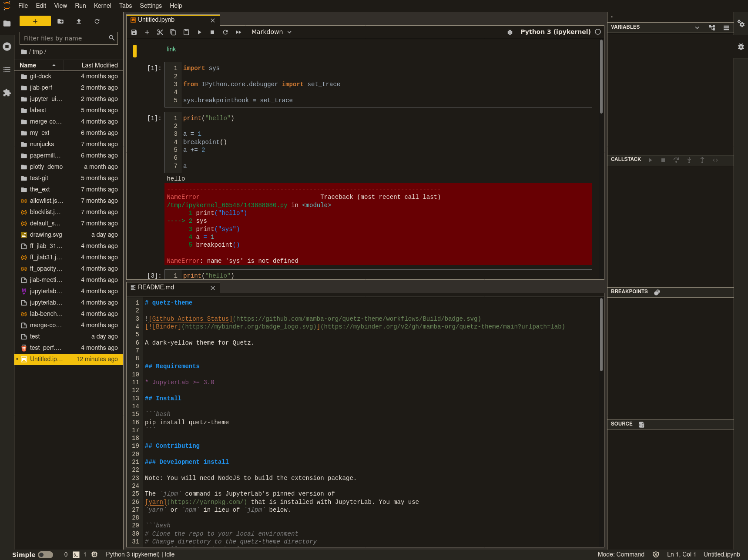Image resolution: width=748 pixels, height=560 pixels.
Task: Copy selected cells icon
Action: point(173,32)
